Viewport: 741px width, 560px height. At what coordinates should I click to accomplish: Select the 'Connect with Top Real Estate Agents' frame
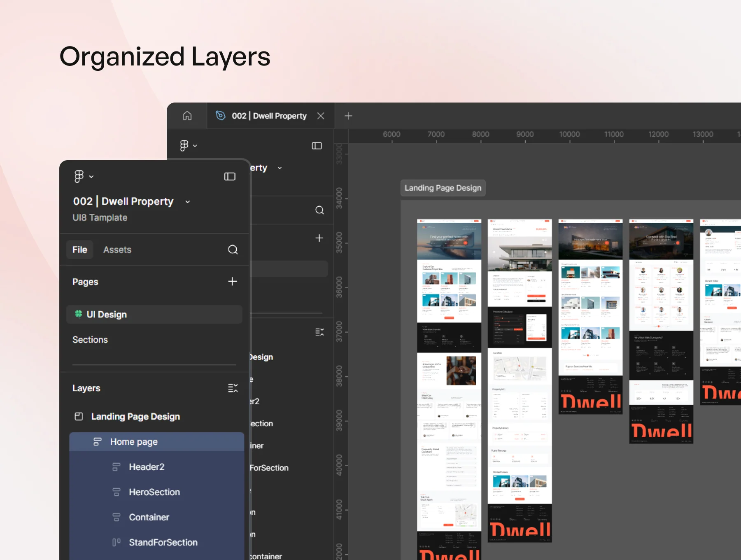pos(661,331)
